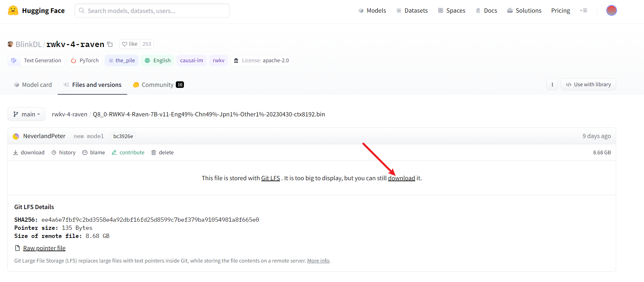Click the 9 days ago timestamp
Screen dimensions: 644x282
[597, 136]
